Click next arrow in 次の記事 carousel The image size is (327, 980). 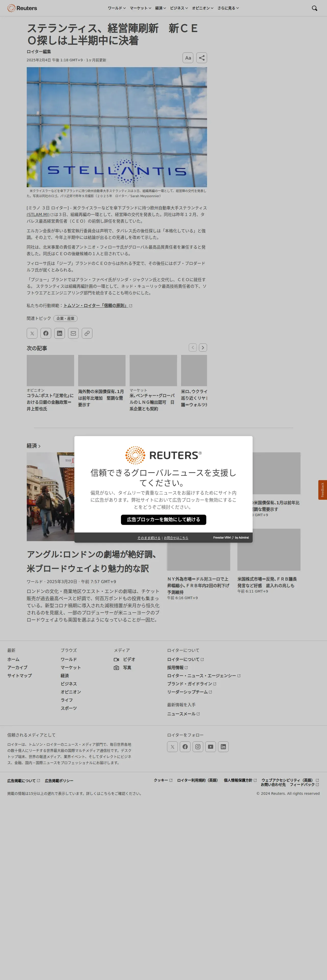(203, 347)
